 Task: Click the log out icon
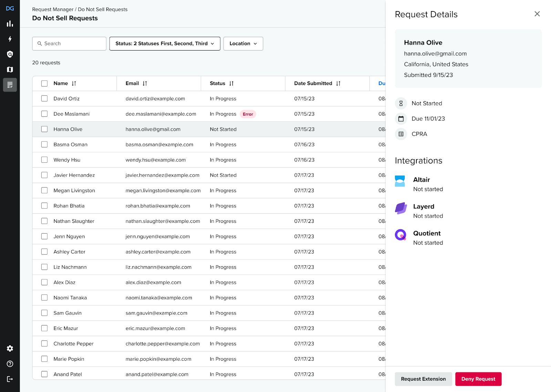pos(10,379)
